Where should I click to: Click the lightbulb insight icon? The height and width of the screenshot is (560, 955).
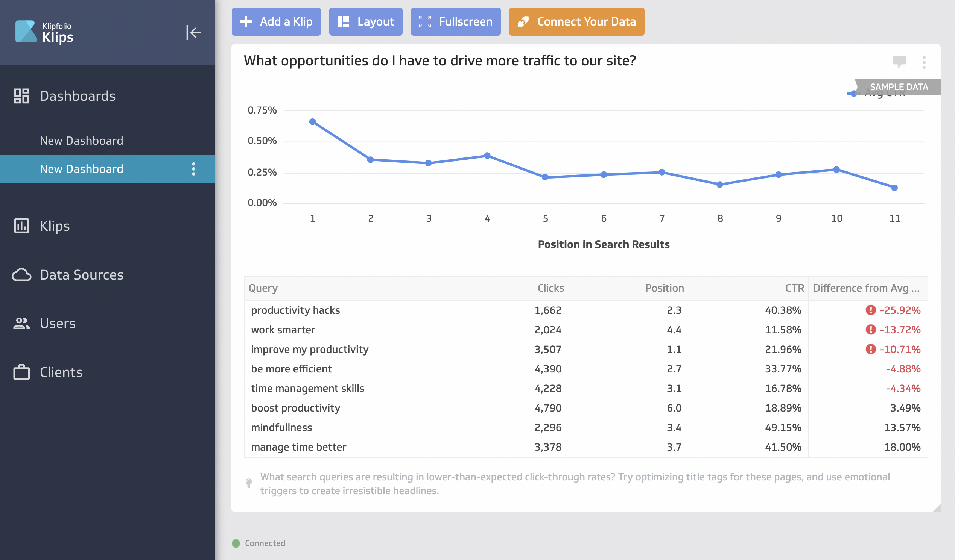[249, 482]
